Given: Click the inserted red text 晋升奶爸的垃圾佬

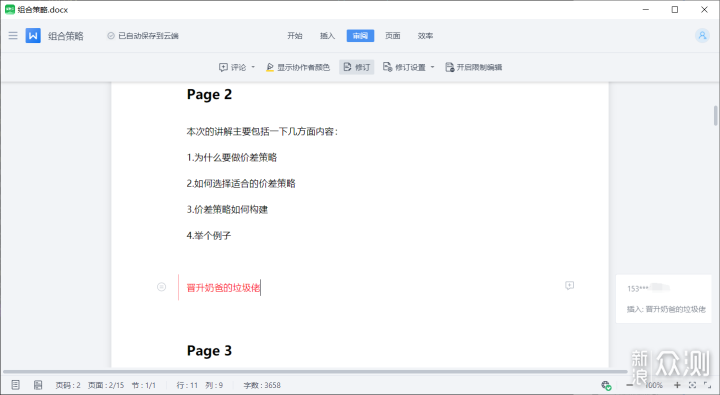Looking at the screenshot, I should coord(223,288).
